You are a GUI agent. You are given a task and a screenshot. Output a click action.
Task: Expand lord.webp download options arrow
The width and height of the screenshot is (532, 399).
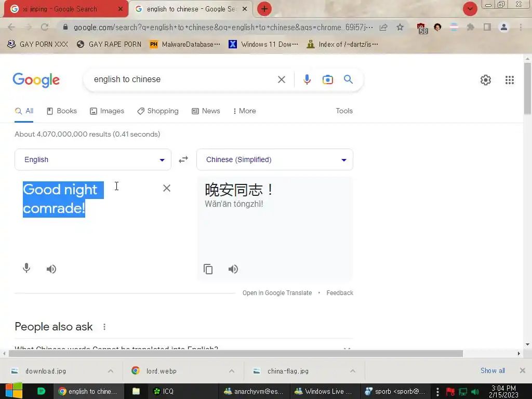pyautogui.click(x=231, y=371)
